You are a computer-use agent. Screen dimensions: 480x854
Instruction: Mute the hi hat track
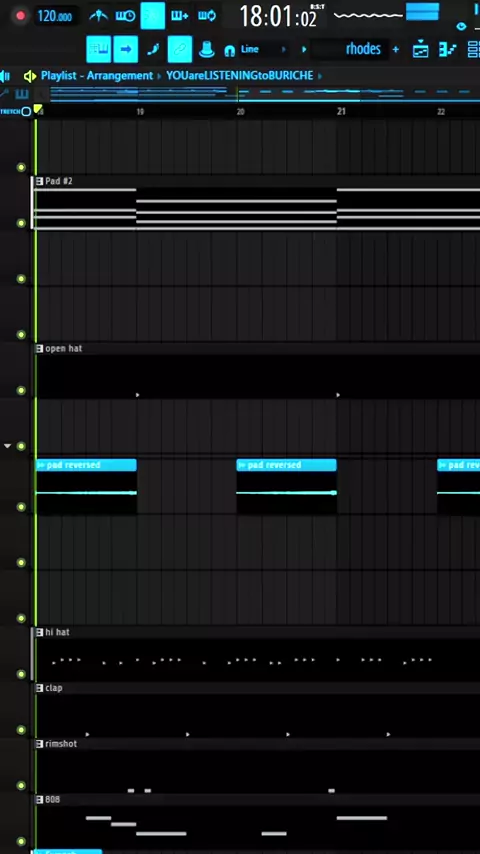click(x=21, y=674)
